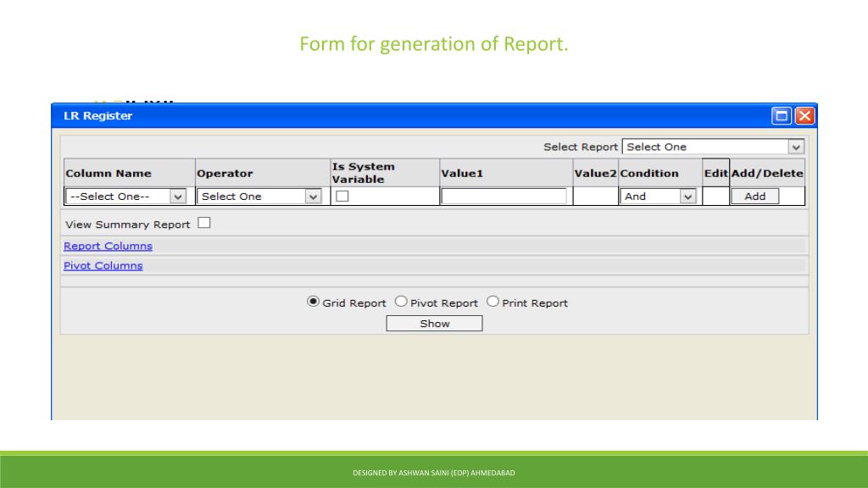The image size is (868, 488).
Task: Choose the Pivot Report option
Action: [x=402, y=302]
